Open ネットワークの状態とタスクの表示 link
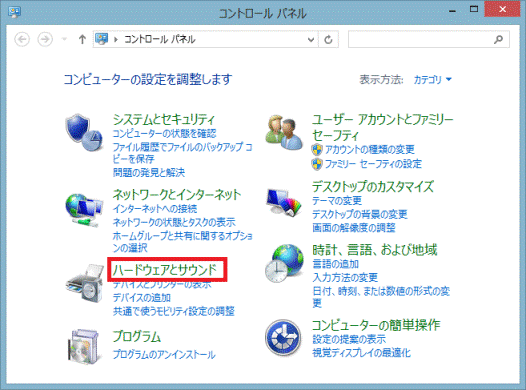526x390 pixels. pyautogui.click(x=174, y=222)
